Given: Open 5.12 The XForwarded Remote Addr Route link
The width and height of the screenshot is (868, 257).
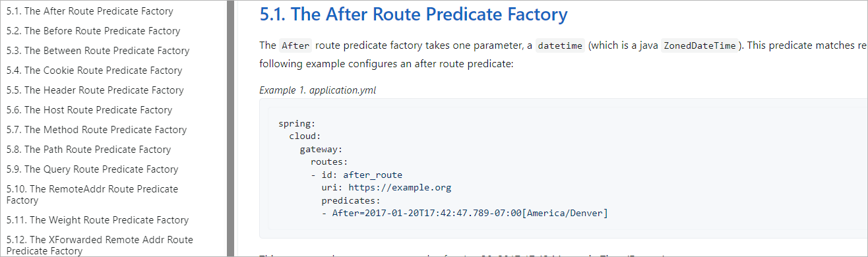Looking at the screenshot, I should (x=100, y=245).
